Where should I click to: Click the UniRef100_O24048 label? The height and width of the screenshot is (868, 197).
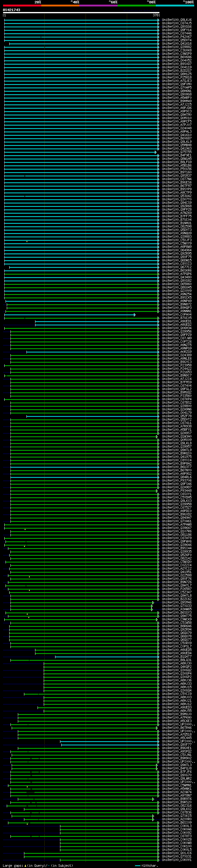pos(177,128)
